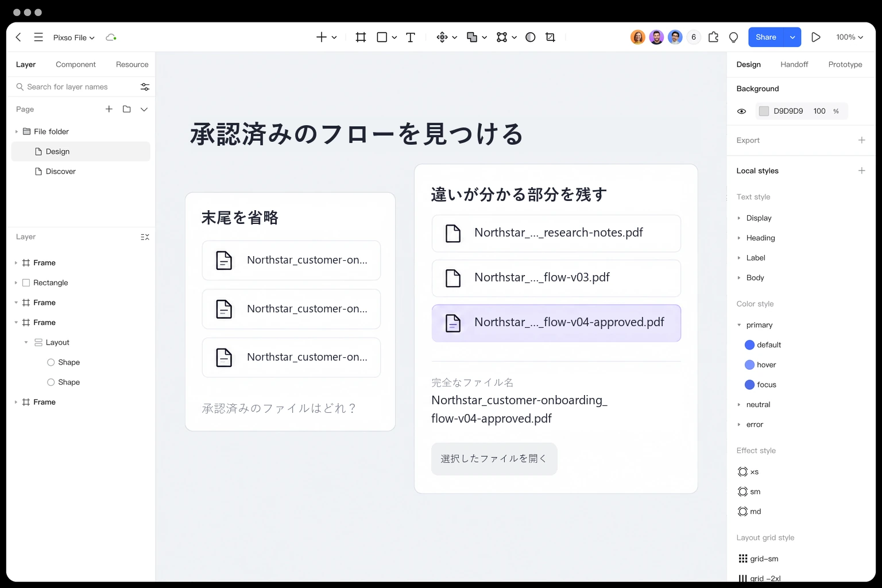Select Northstar_..._flow-v04-approved.pdf file row

(556, 323)
